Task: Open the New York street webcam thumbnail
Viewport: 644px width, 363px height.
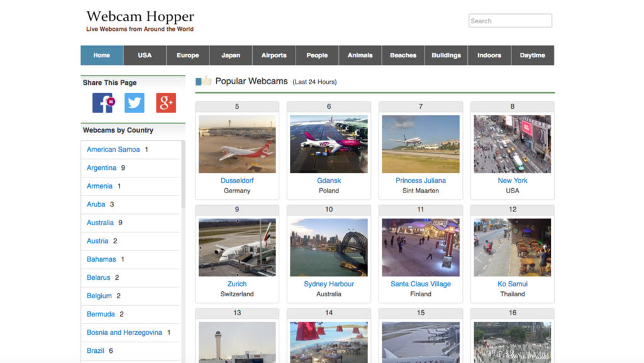Action: pos(513,144)
